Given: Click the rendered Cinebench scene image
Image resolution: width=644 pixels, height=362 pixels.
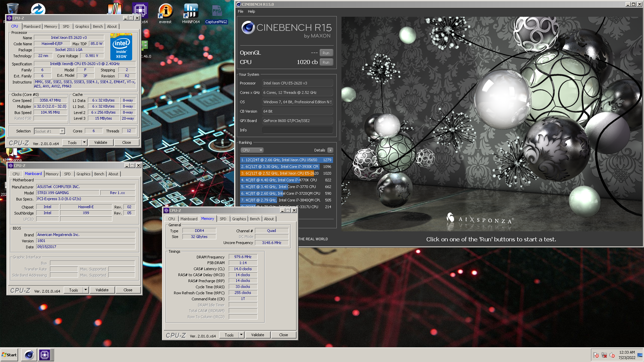Looking at the screenshot, I should pos(491,124).
